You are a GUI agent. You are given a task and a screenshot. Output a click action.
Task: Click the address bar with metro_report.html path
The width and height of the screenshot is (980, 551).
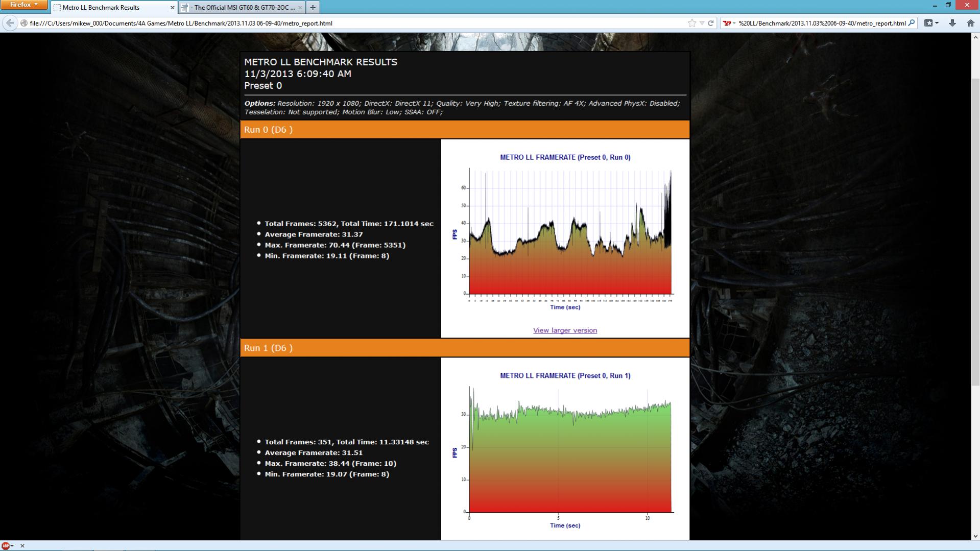coord(357,23)
